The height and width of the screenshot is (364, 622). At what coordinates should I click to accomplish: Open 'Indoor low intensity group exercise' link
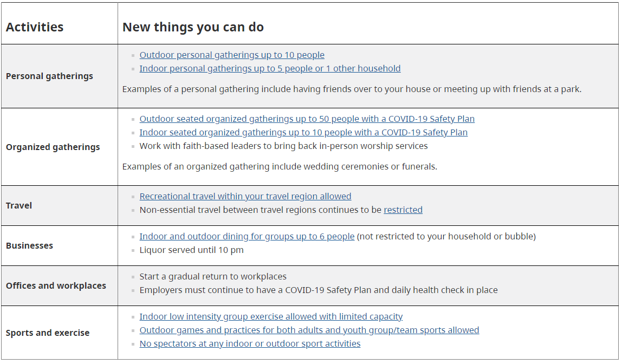coord(271,316)
